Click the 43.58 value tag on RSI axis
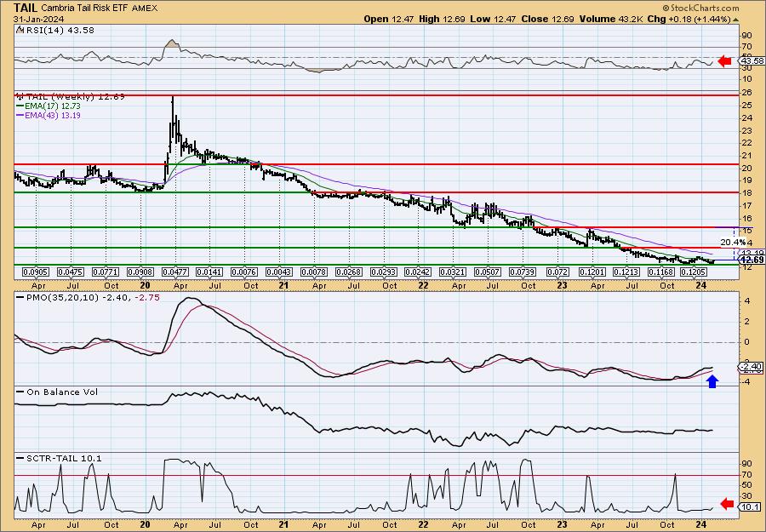 click(x=752, y=61)
